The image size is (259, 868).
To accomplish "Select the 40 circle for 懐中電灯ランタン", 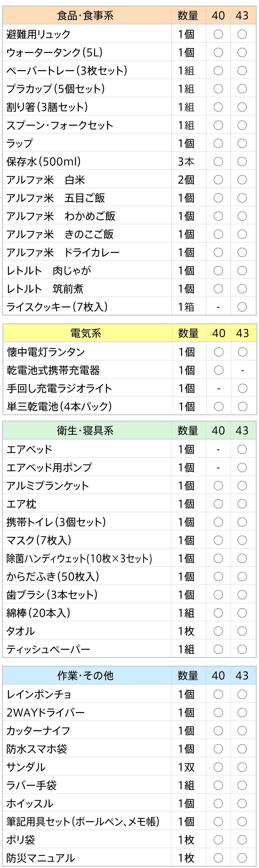I will (x=219, y=352).
